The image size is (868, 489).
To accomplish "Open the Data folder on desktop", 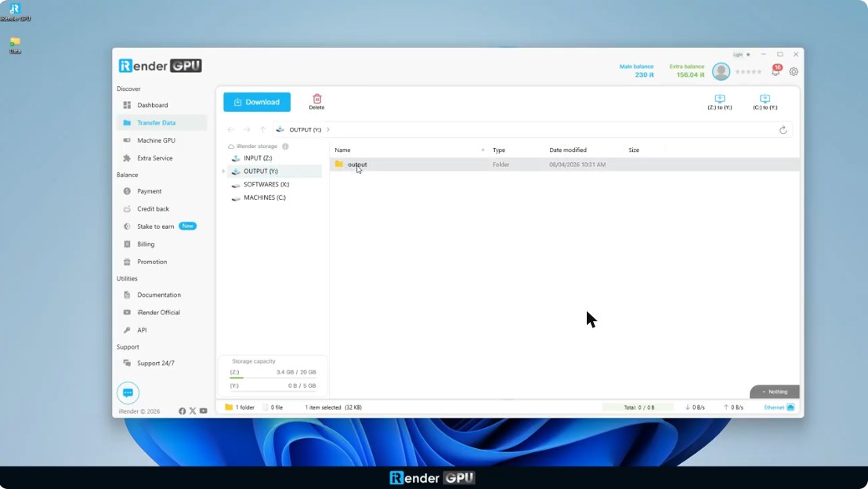I will [15, 45].
